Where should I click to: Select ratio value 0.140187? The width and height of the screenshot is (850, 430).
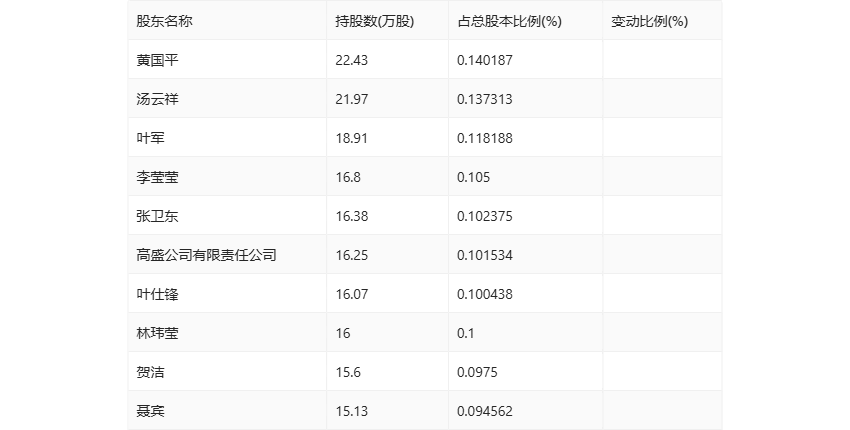(x=485, y=60)
